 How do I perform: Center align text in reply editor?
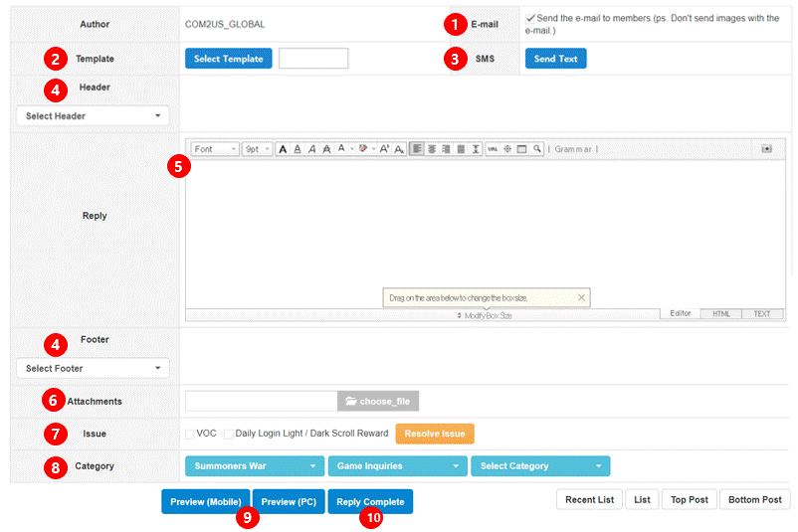432,149
